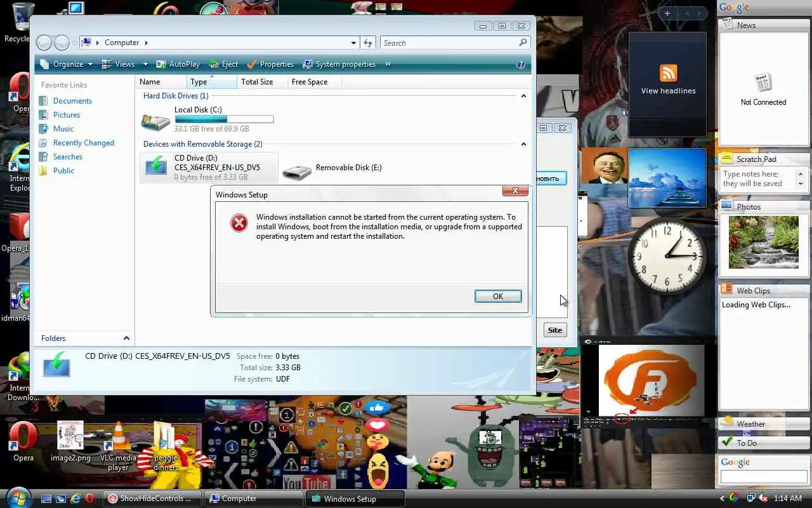
Task: Open System properties from the toolbar
Action: (339, 64)
